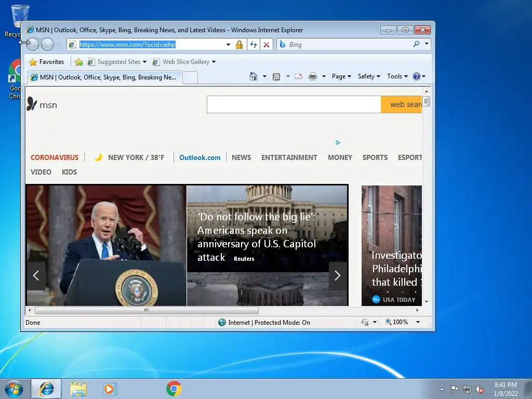Open the Tools menu
The height and width of the screenshot is (399, 532).
pyautogui.click(x=397, y=76)
